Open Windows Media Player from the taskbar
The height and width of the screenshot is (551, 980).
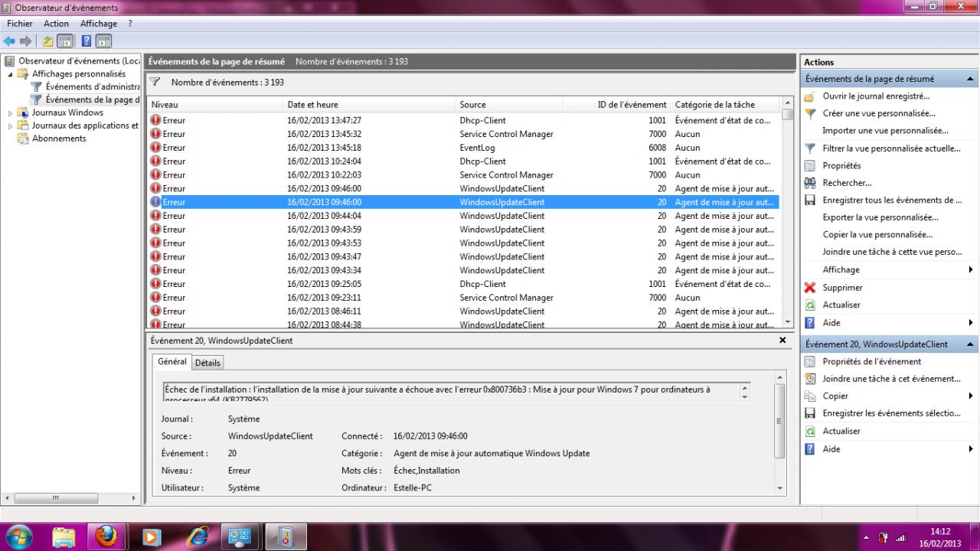click(153, 536)
